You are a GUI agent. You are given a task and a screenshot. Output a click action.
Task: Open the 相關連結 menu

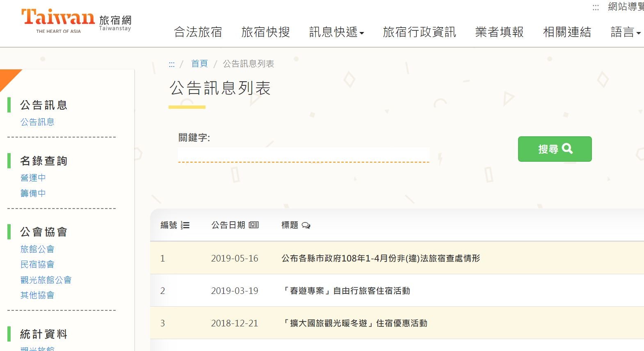pyautogui.click(x=567, y=32)
